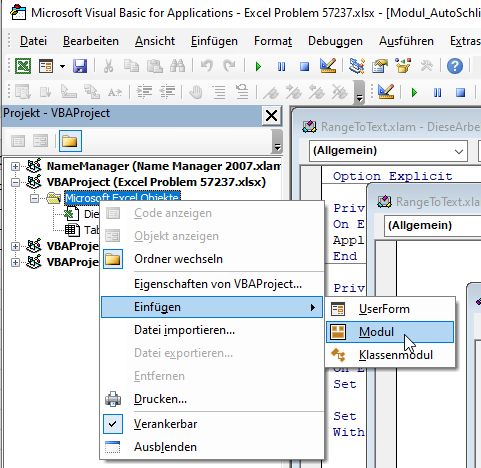481x468 pixels.
Task: Run with green play icon in Debug toolbar
Action: coord(414,92)
